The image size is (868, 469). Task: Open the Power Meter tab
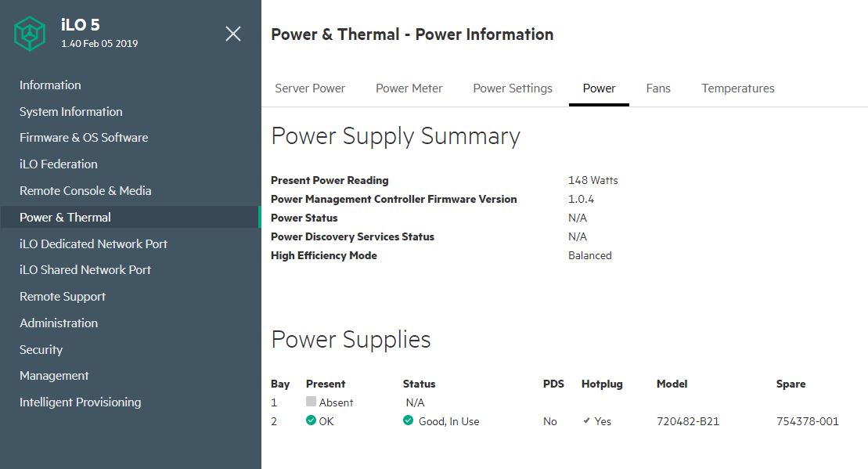click(x=409, y=88)
